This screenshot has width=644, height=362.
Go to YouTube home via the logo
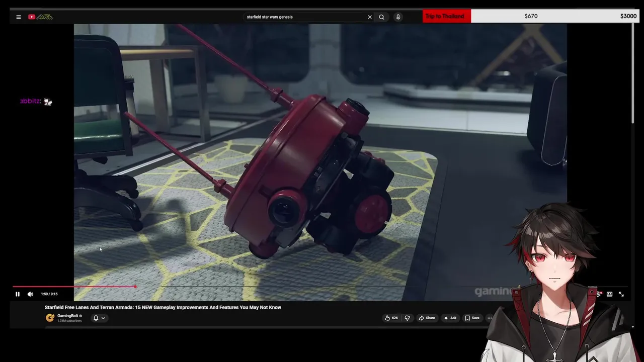point(40,17)
